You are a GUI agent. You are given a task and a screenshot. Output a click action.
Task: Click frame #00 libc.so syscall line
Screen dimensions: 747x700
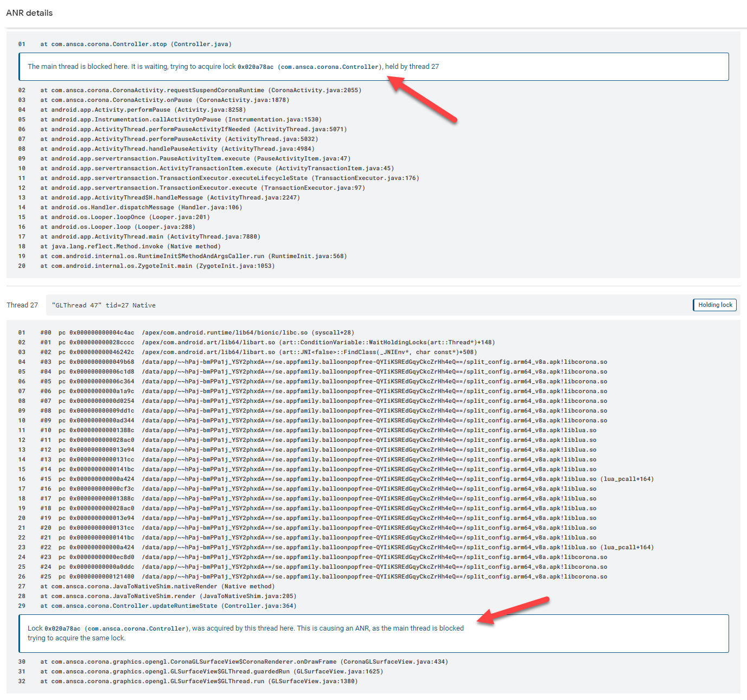(x=190, y=332)
